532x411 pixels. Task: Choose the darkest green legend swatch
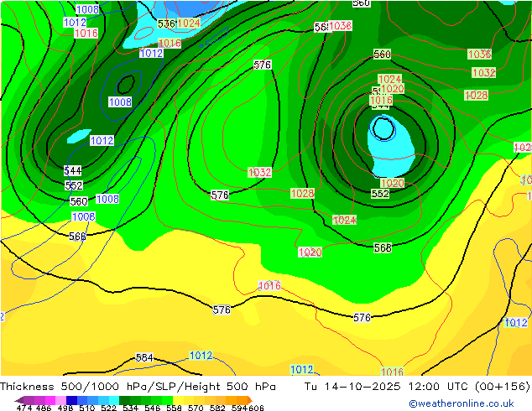click(124, 400)
